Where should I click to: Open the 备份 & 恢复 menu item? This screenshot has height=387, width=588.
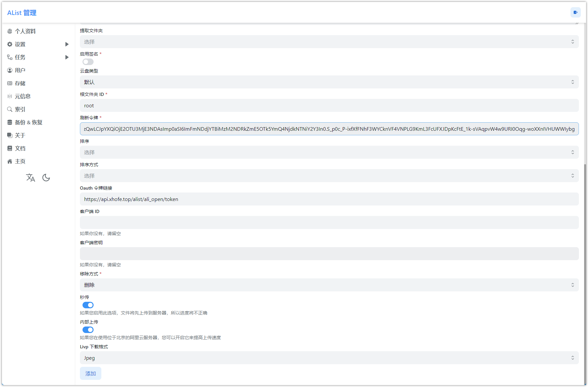[x=29, y=123]
